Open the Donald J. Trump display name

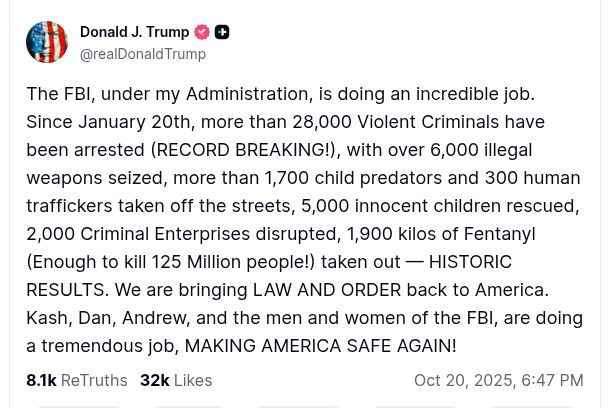134,32
